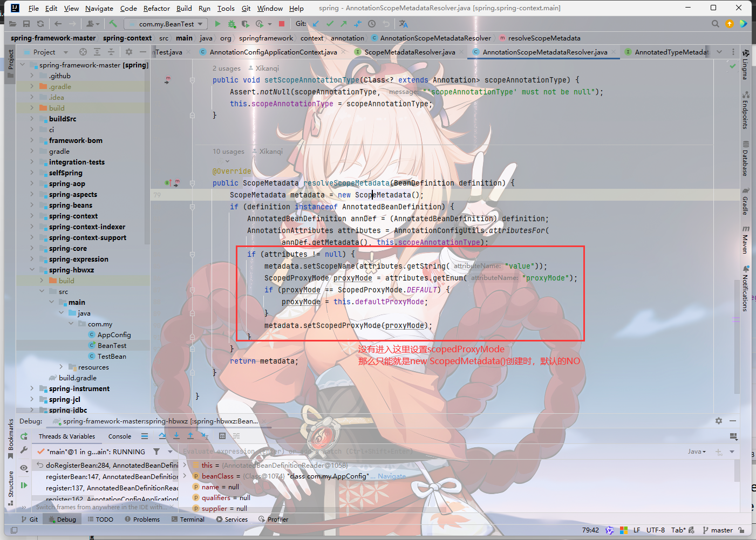The width and height of the screenshot is (756, 540).
Task: Stop the running process red square
Action: tap(282, 24)
